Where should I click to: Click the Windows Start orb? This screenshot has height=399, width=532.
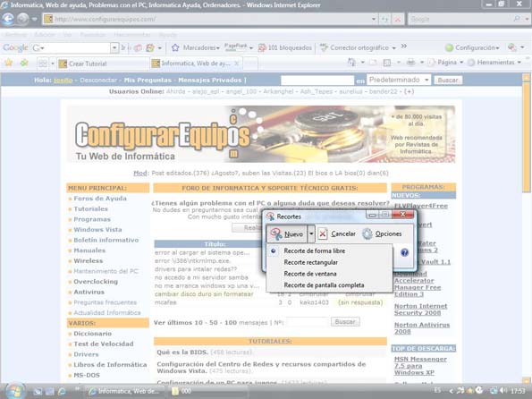click(x=14, y=391)
